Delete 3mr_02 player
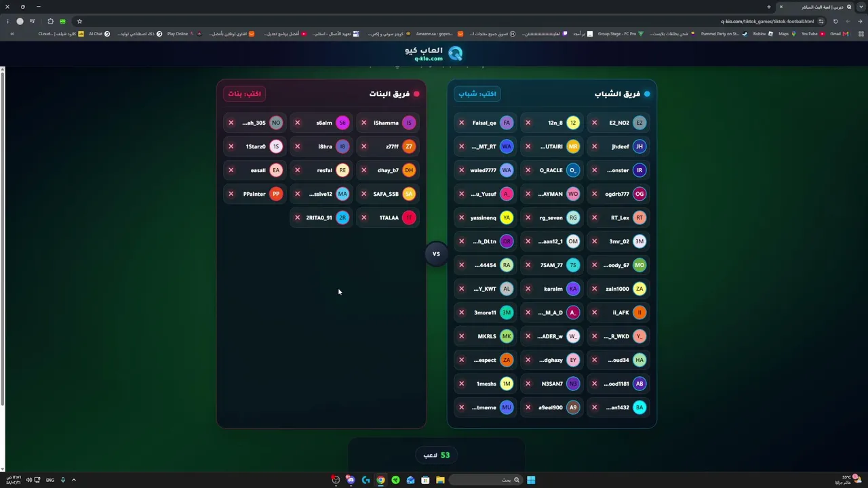This screenshot has width=868, height=488. pyautogui.click(x=594, y=241)
